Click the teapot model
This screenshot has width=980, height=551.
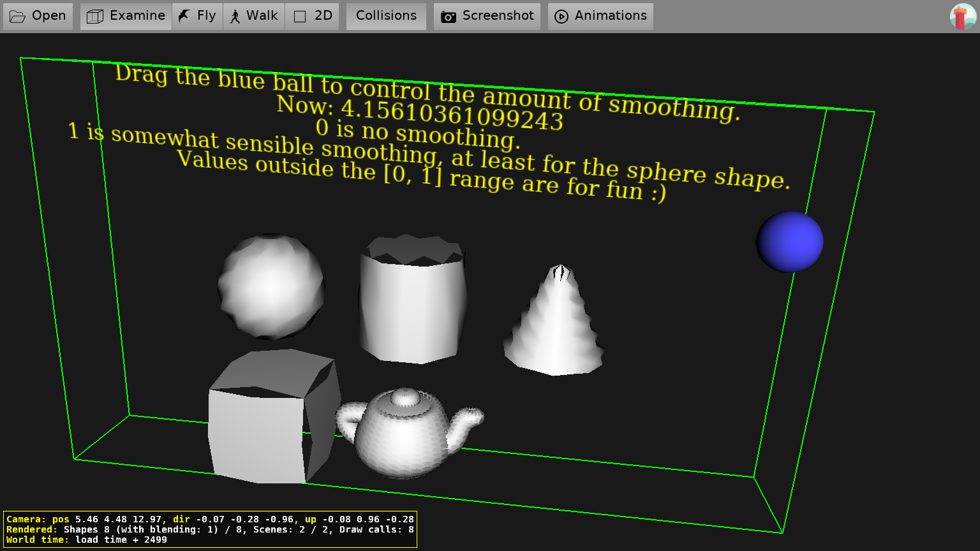point(409,432)
